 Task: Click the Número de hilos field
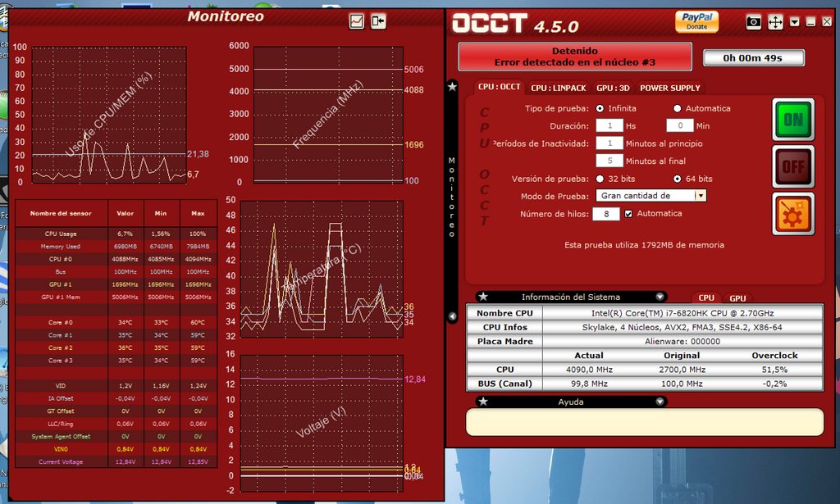[x=606, y=214]
